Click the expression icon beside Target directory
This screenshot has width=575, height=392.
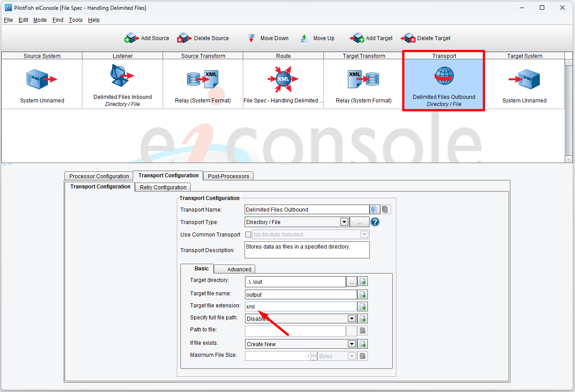(363, 282)
